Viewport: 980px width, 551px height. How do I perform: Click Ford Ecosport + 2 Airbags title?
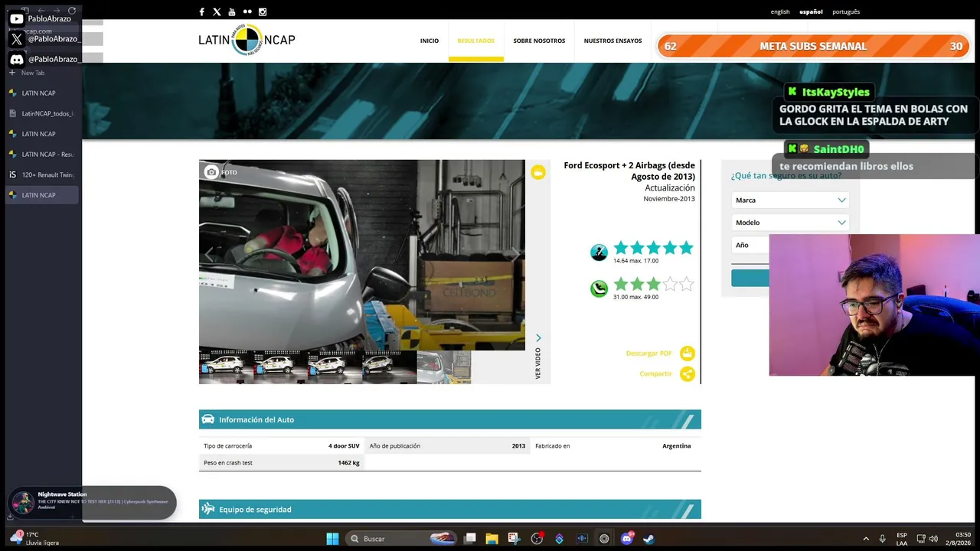coord(629,171)
